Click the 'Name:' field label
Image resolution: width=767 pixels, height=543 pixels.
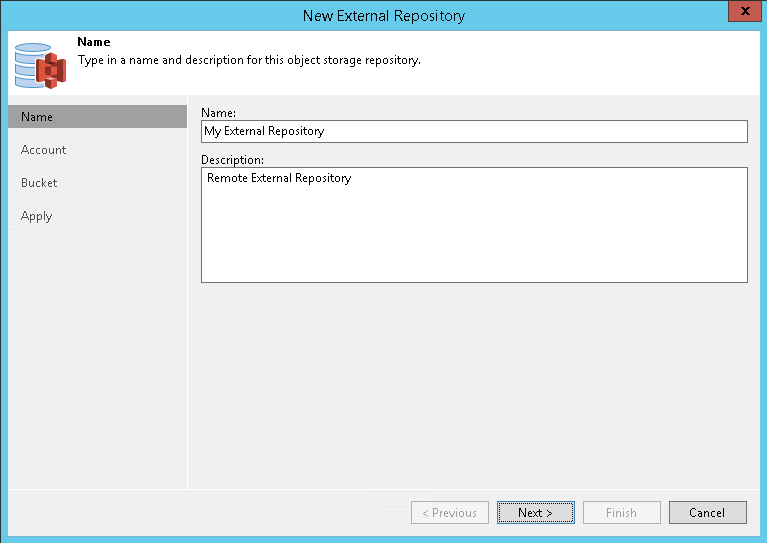tap(219, 113)
